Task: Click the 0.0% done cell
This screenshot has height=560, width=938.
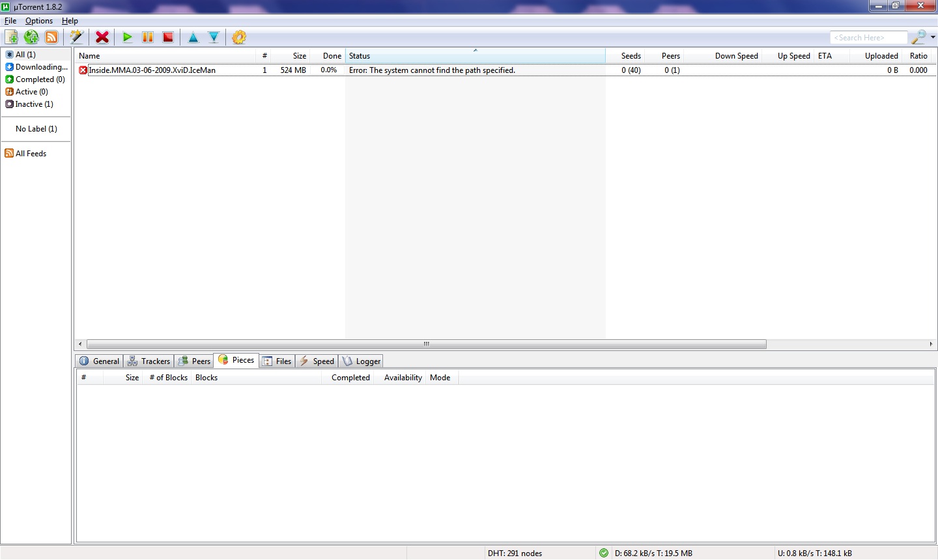Action: 329,70
